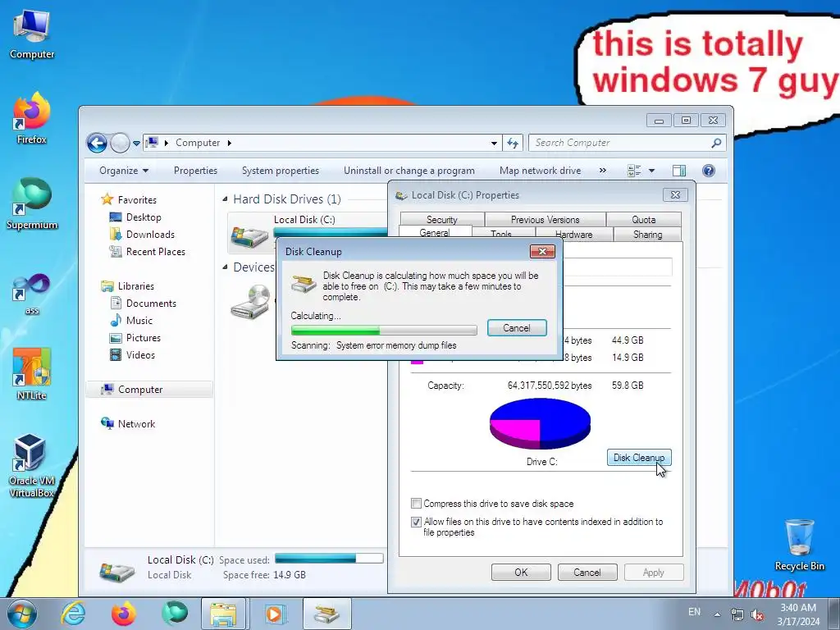Refresh the Computer address bar
This screenshot has height=630, width=840.
[513, 143]
